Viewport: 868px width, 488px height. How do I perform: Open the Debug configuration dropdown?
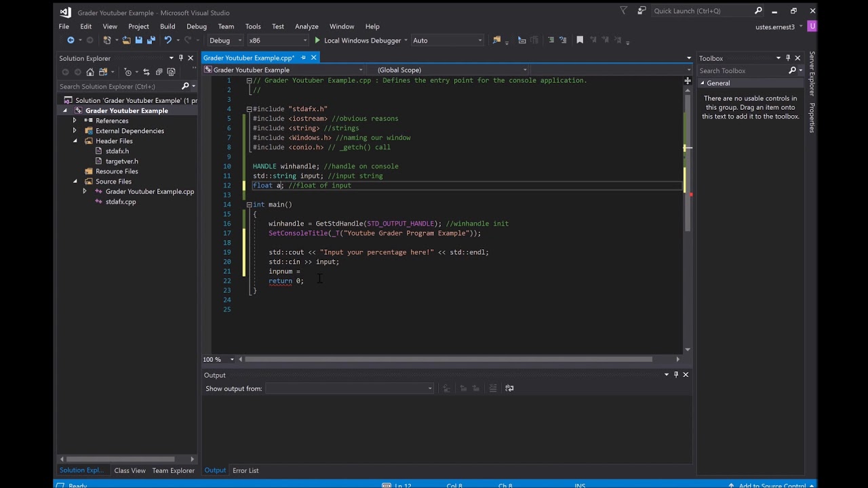pos(224,41)
